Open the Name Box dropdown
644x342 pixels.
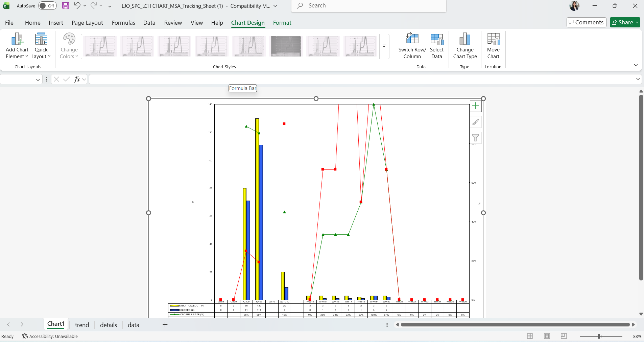click(x=38, y=79)
